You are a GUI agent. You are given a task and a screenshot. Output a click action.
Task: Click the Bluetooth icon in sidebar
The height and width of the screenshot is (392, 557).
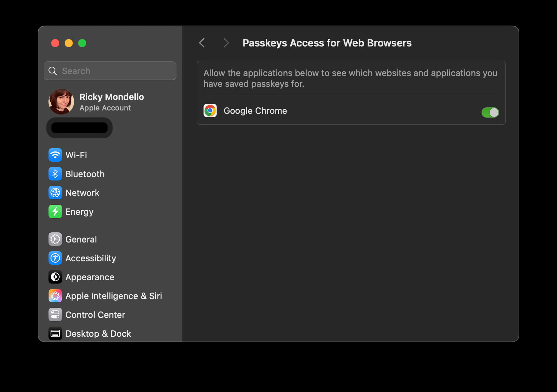tap(55, 174)
